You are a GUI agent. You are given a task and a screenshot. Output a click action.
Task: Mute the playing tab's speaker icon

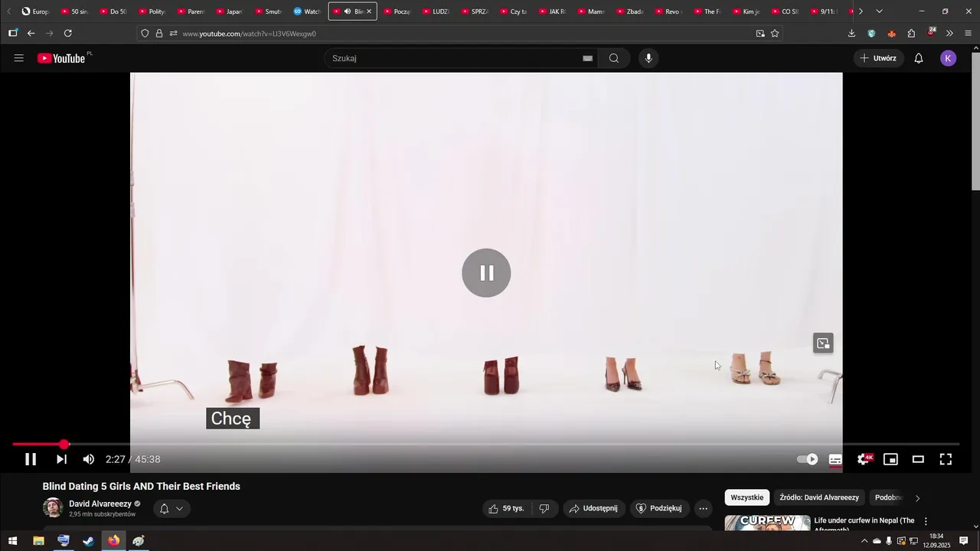coord(348,11)
